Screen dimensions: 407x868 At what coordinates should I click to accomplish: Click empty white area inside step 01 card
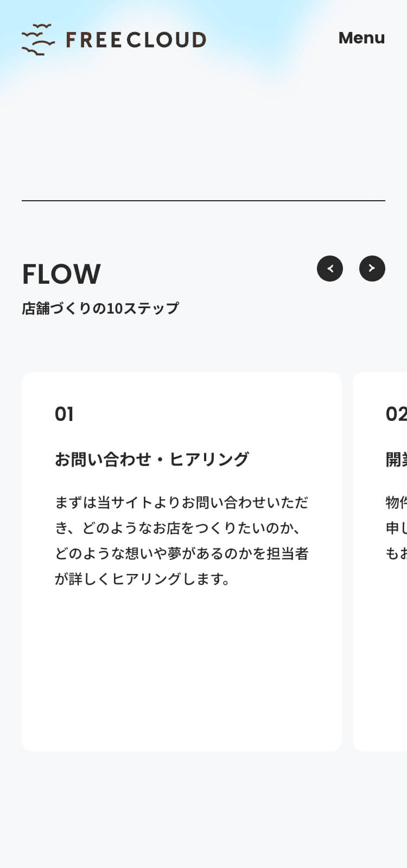click(181, 667)
